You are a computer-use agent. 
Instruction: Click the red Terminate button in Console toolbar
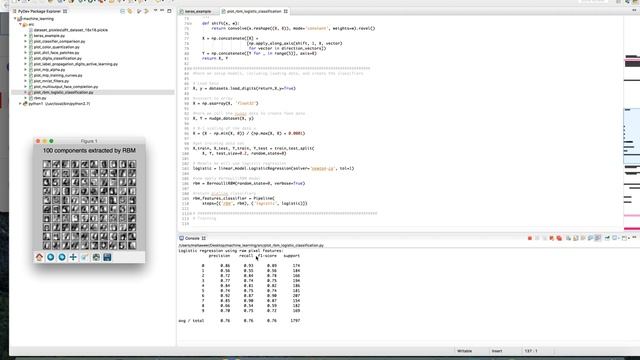[x=530, y=238]
